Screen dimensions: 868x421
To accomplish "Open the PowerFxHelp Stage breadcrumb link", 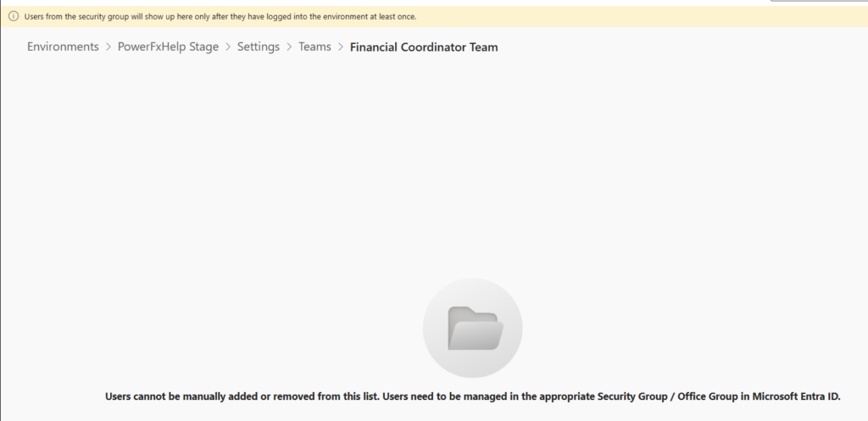I will click(168, 47).
